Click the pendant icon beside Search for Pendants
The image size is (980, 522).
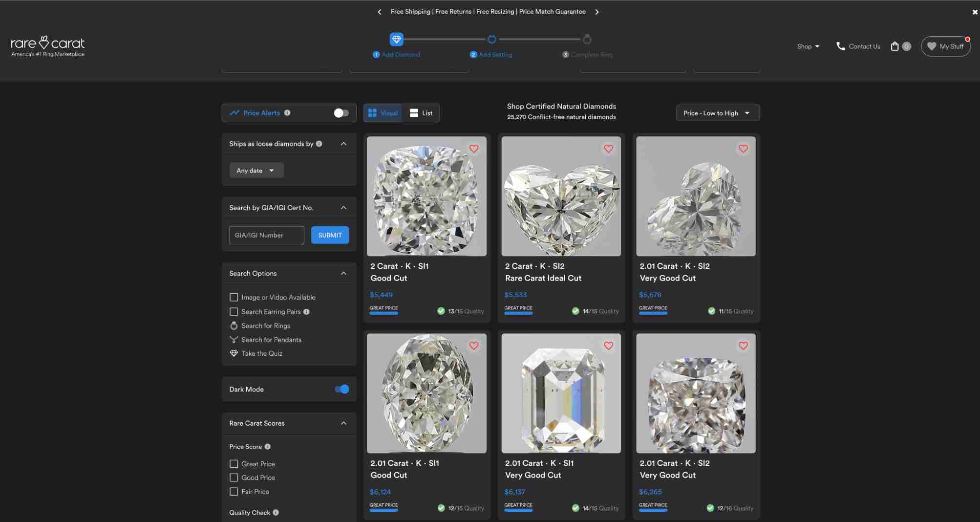tap(234, 340)
